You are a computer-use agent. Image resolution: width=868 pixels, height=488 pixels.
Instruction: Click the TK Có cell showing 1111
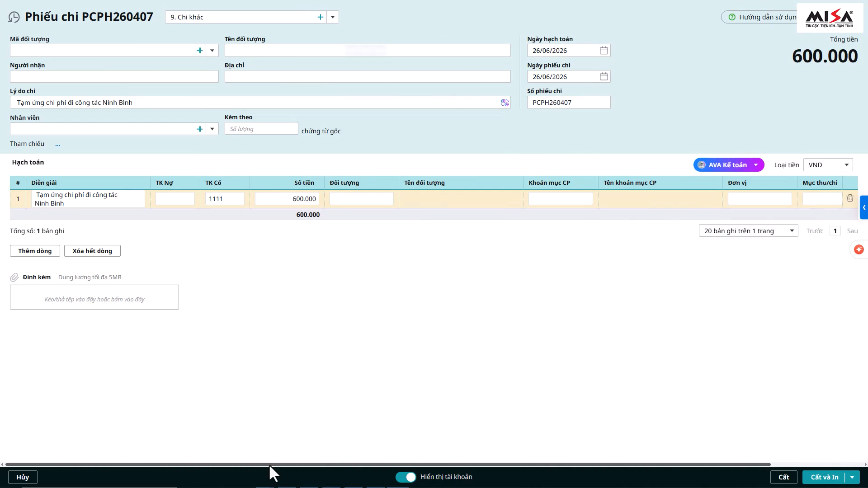[x=225, y=199]
